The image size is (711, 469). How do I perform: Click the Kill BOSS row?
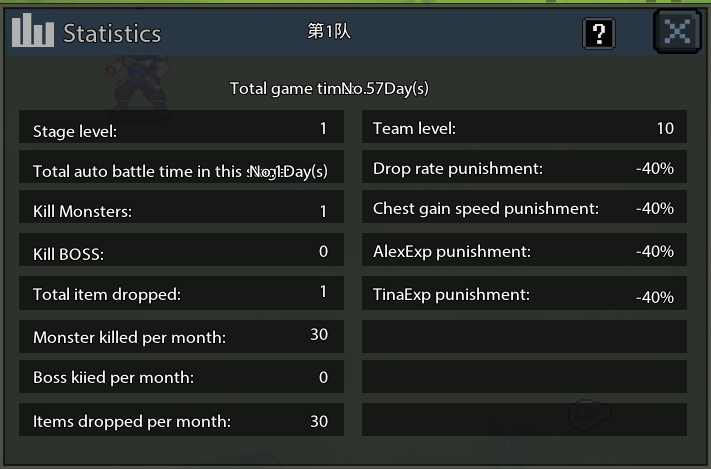(x=181, y=252)
